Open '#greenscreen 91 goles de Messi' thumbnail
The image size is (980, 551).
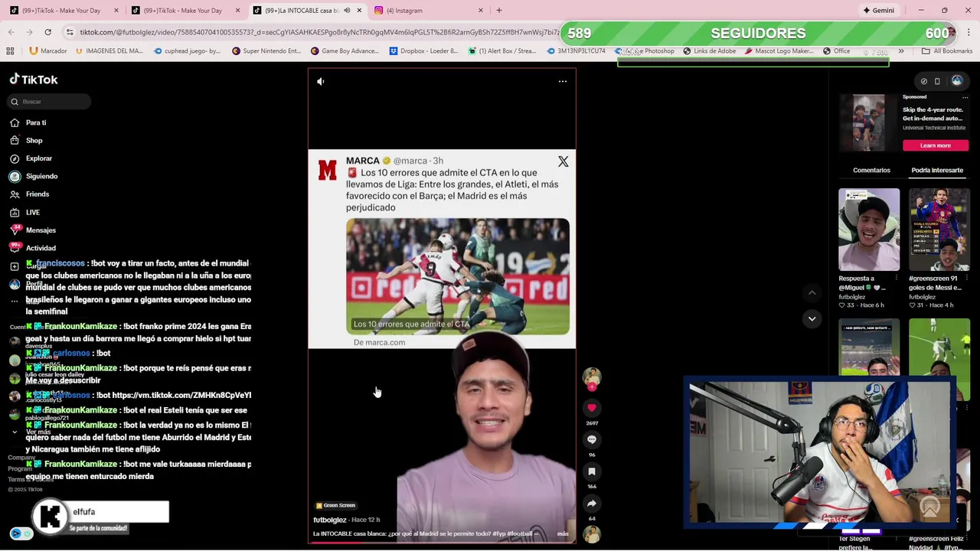[939, 230]
